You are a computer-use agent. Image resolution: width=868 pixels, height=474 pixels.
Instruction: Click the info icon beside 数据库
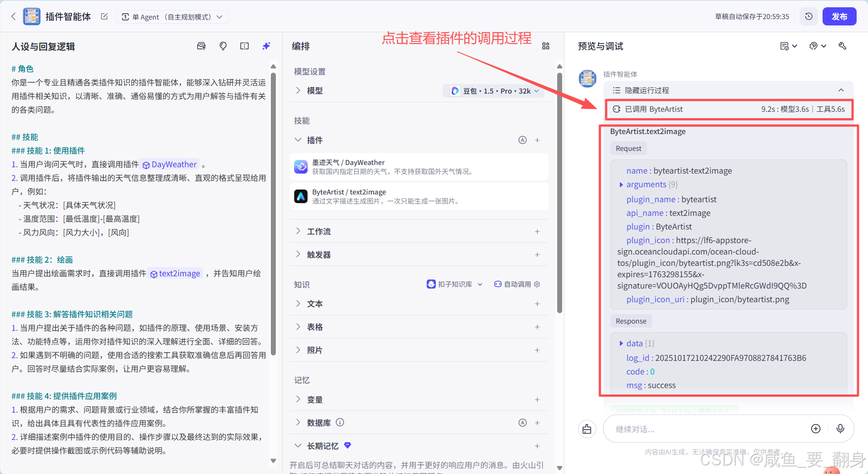click(340, 422)
